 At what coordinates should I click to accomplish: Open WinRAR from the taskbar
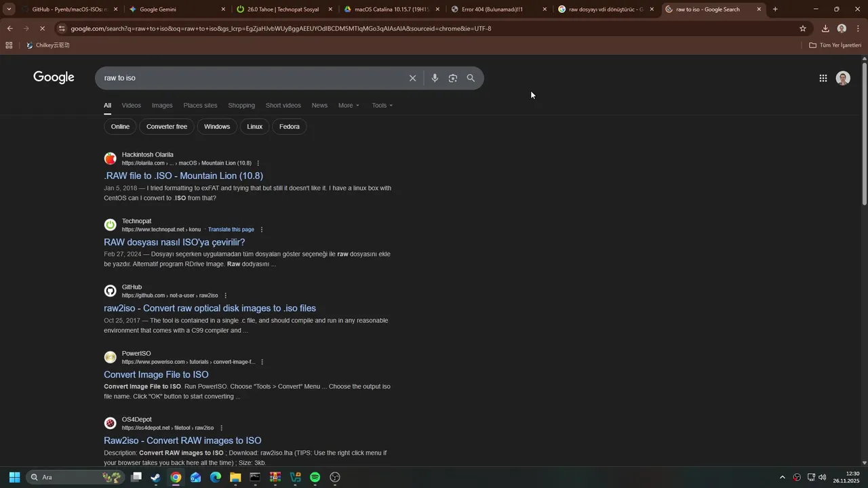click(x=275, y=477)
